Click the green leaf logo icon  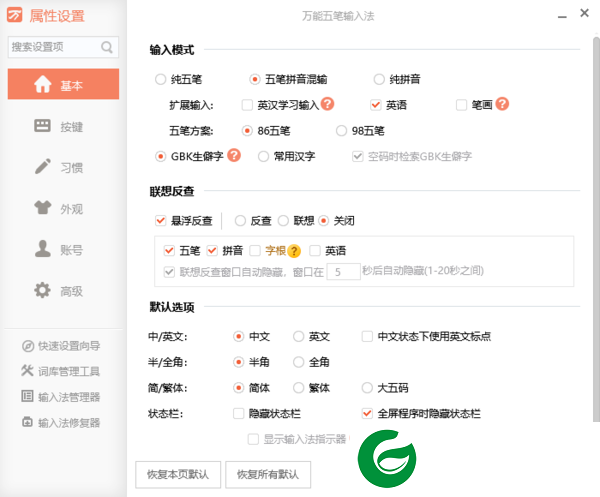click(387, 459)
